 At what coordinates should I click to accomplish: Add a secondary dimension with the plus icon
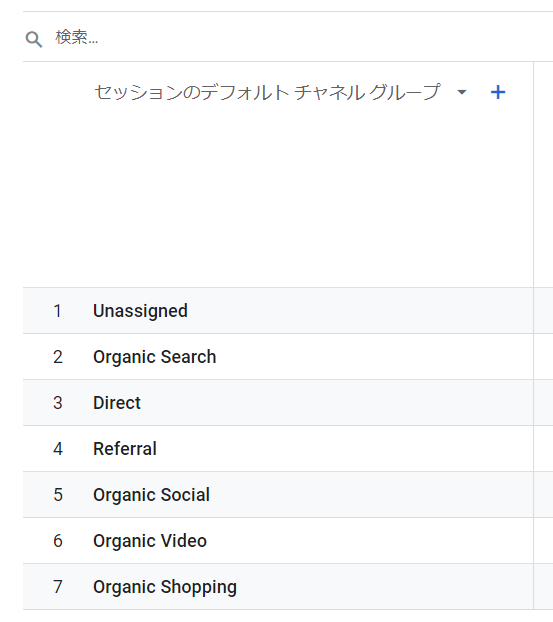(498, 92)
